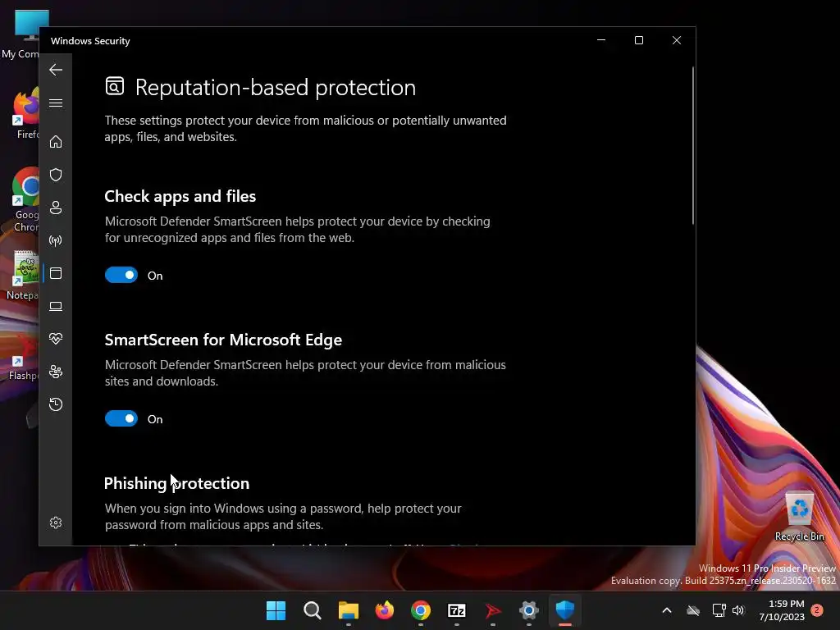Open Device performance & health heart icon
This screenshot has height=630, width=840.
click(56, 339)
